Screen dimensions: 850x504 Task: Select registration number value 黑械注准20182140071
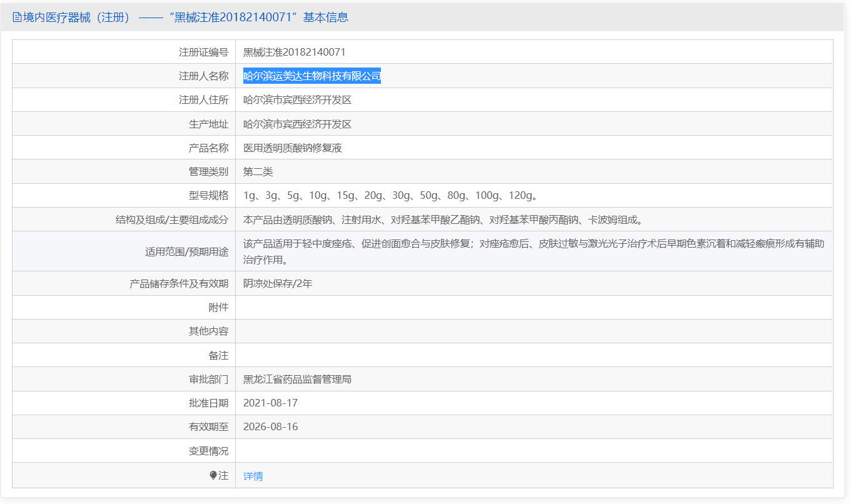pyautogui.click(x=294, y=53)
